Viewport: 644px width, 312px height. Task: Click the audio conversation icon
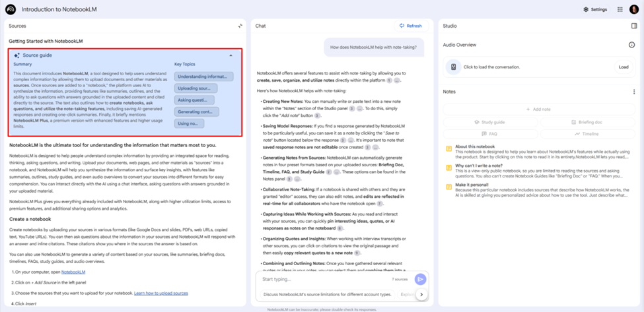pos(453,67)
